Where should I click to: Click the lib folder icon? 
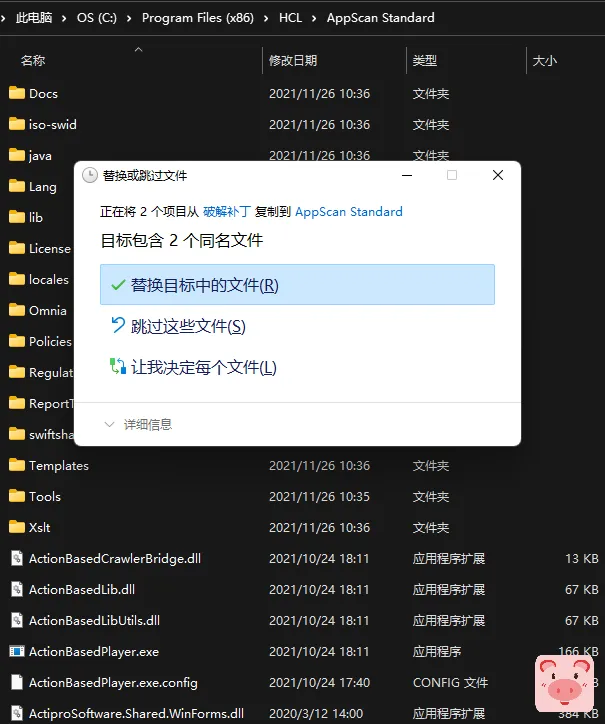17,217
